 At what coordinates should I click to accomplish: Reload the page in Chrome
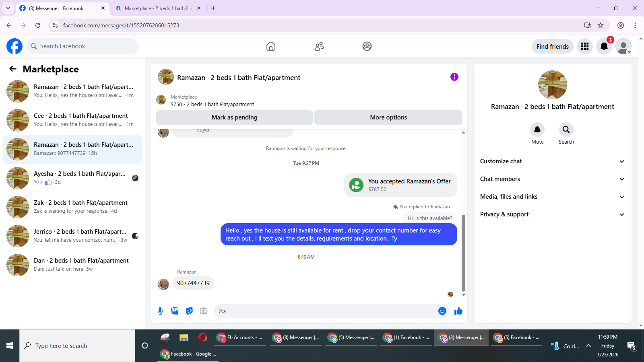(38, 25)
